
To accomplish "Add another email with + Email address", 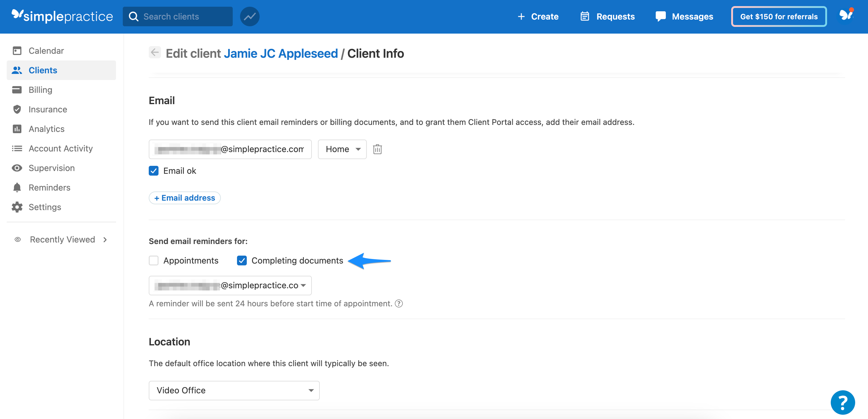I will pos(184,198).
